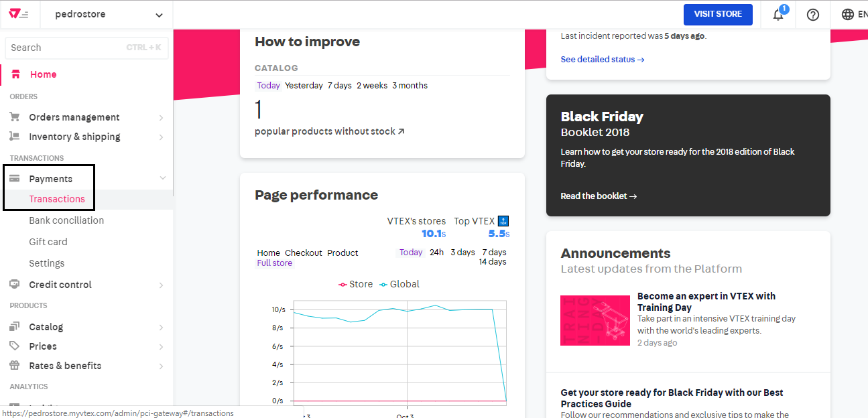
Task: Select 14 days in Page performance range
Action: pyautogui.click(x=493, y=261)
